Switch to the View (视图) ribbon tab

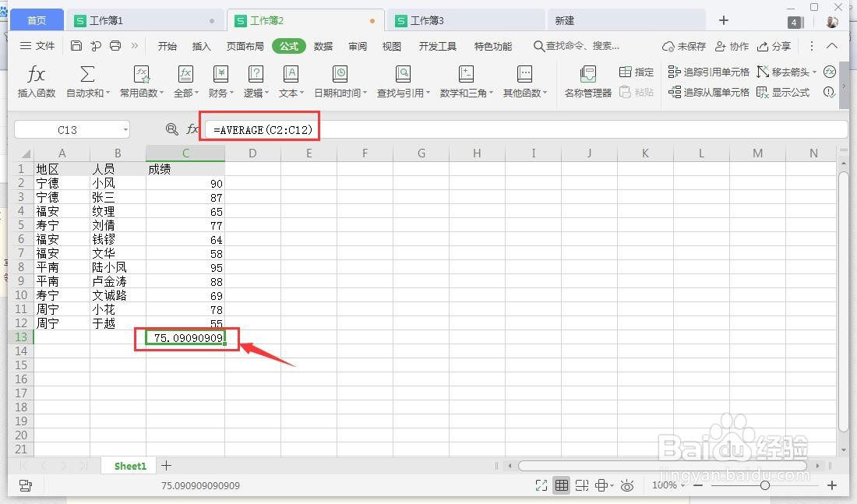click(x=391, y=46)
